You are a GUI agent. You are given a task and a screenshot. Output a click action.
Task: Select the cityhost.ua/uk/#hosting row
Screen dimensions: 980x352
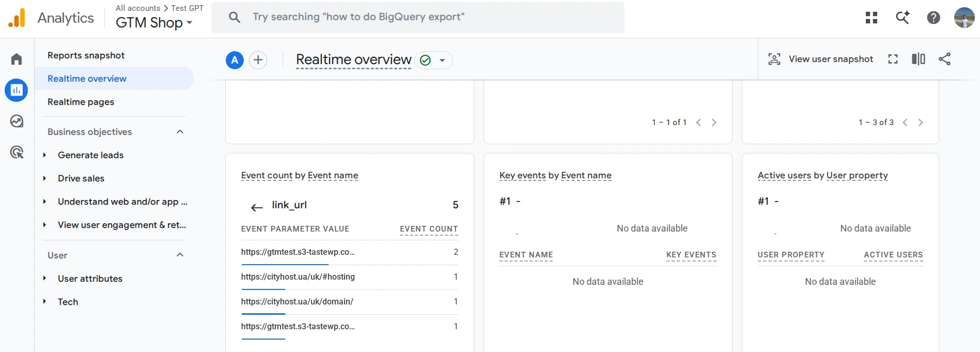(350, 277)
